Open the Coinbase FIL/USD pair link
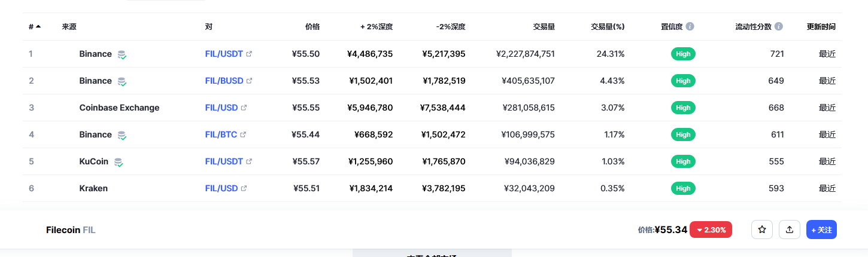The image size is (868, 257). [x=221, y=108]
